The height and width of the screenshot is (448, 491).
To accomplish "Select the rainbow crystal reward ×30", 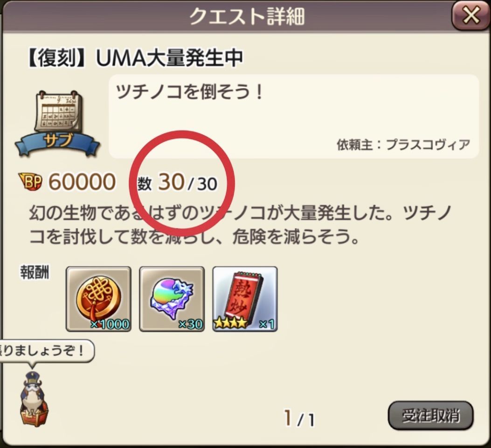I will 172,299.
